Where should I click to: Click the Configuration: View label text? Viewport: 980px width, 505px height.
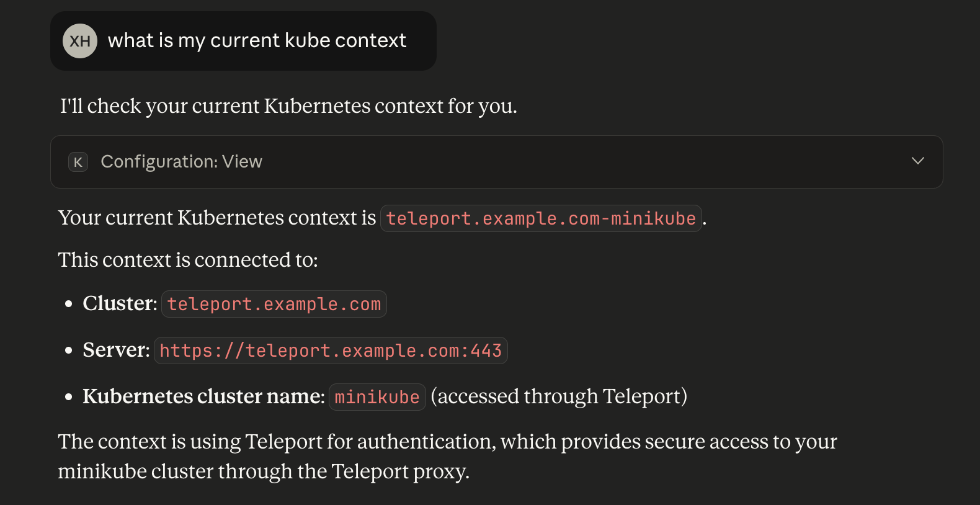182,162
